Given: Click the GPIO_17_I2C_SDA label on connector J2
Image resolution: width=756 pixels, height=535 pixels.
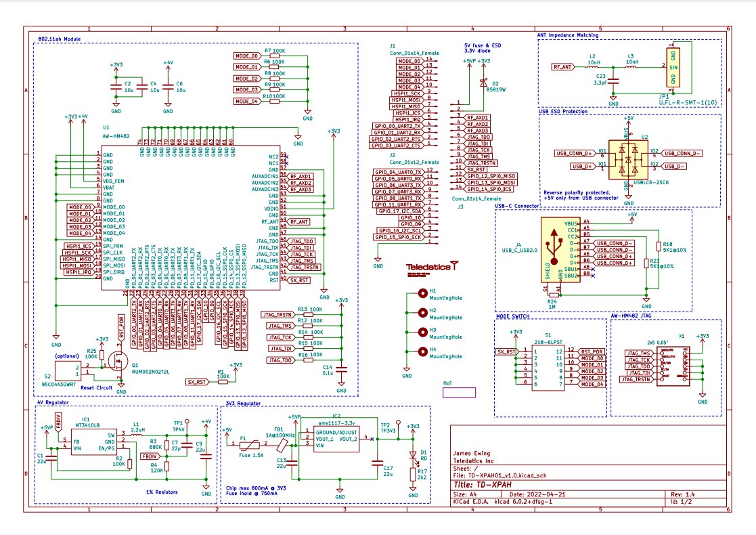Looking at the screenshot, I should coord(400,211).
